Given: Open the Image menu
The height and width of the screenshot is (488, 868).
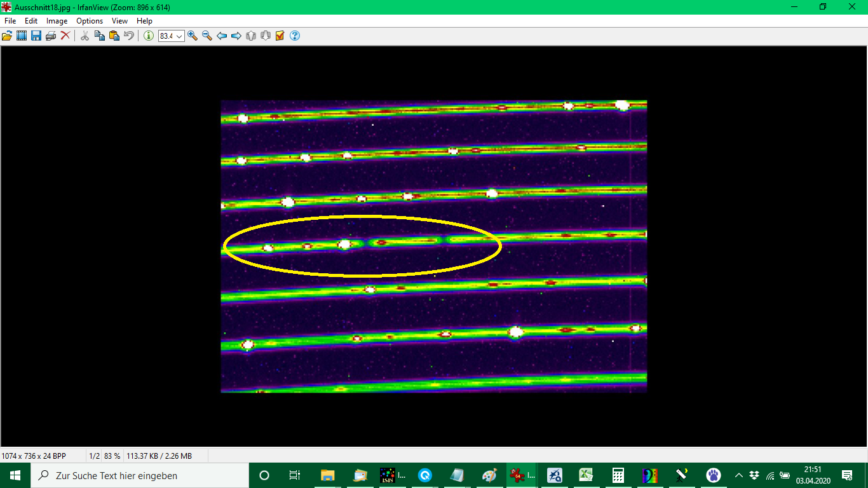Looking at the screenshot, I should (57, 21).
